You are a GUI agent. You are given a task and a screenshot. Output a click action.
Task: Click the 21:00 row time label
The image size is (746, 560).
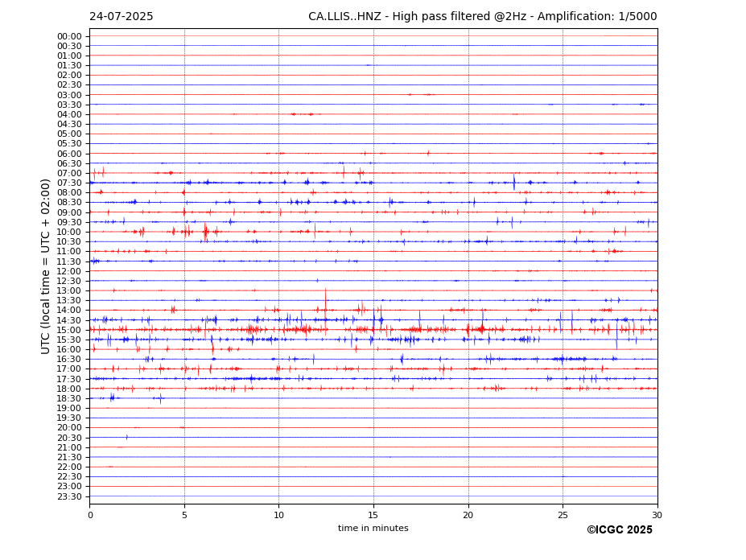[69, 447]
